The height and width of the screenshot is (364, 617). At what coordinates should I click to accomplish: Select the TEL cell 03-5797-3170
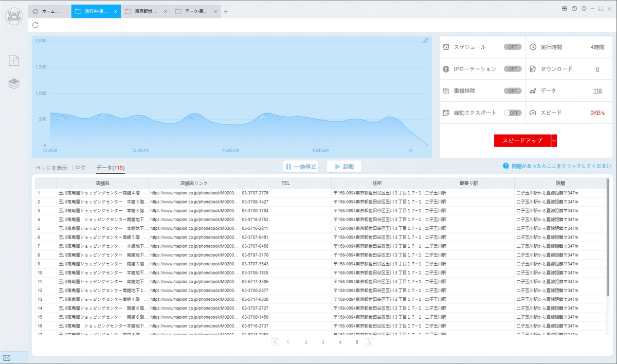(x=285, y=255)
